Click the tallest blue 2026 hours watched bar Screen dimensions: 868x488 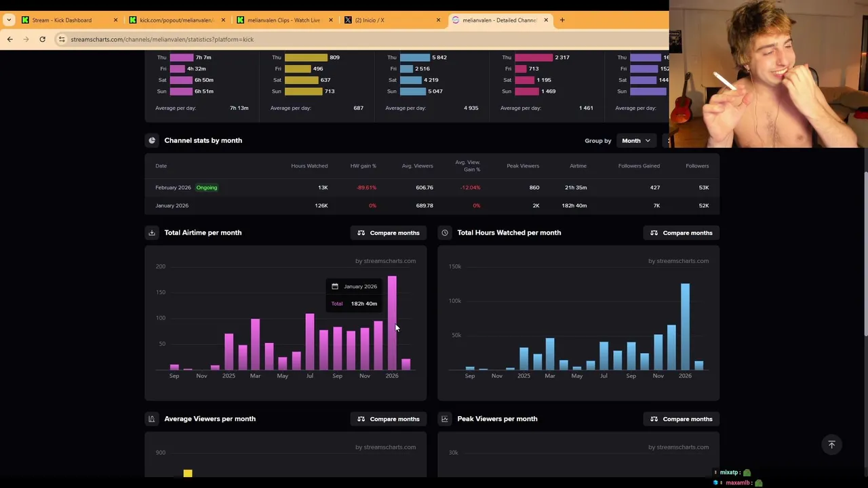[x=685, y=327]
